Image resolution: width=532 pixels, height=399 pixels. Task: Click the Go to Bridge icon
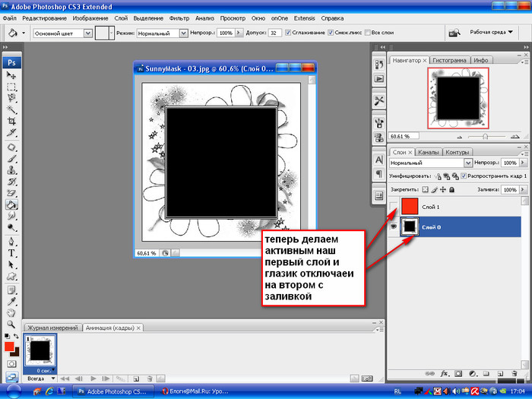point(454,33)
